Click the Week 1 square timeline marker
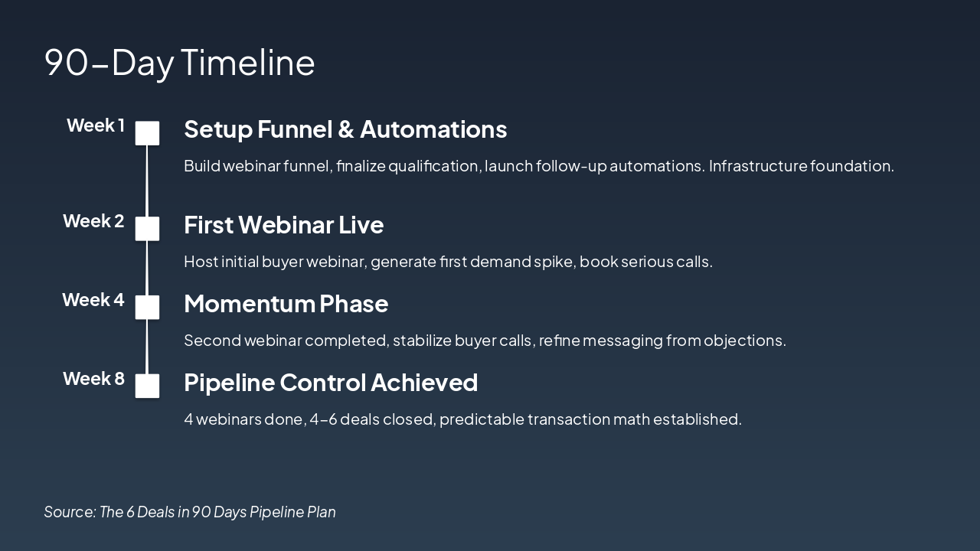Screen dimensions: 980x551 147,133
